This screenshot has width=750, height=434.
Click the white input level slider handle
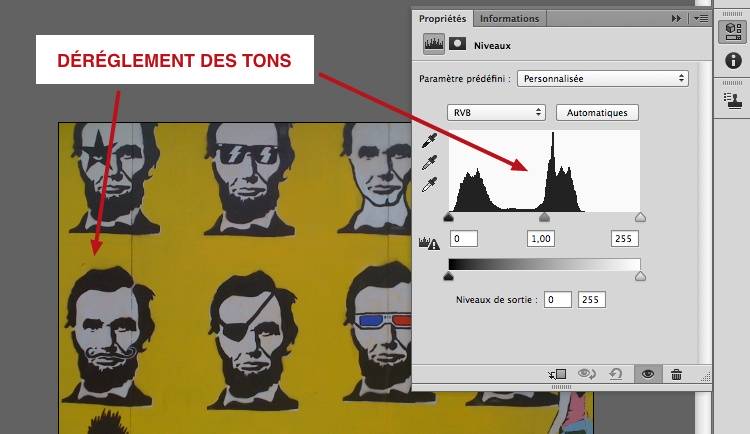[x=640, y=218]
